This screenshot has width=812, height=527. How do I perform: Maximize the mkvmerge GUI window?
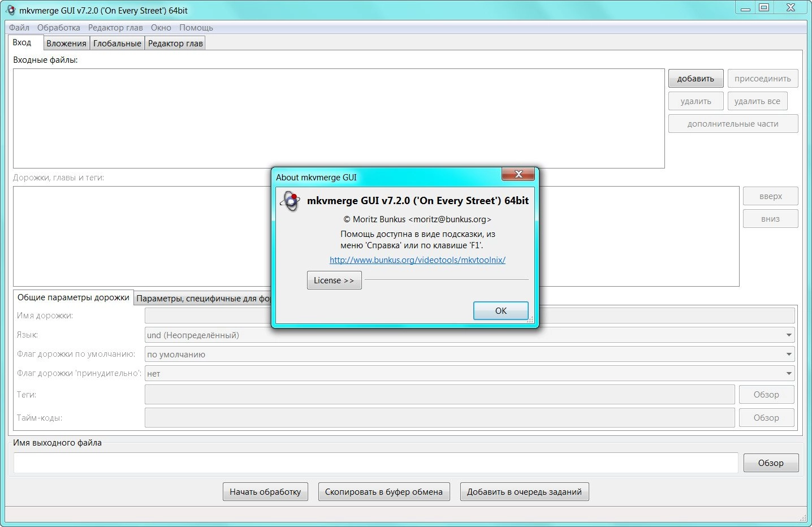point(764,8)
